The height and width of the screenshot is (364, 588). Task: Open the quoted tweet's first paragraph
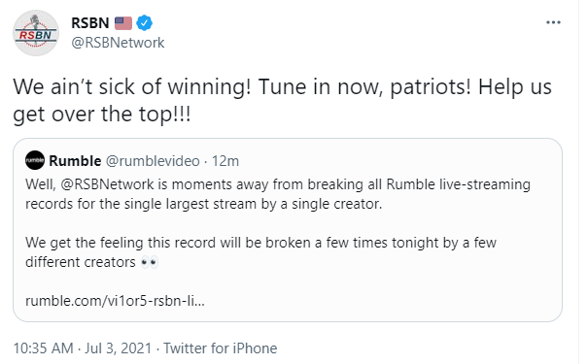(278, 194)
